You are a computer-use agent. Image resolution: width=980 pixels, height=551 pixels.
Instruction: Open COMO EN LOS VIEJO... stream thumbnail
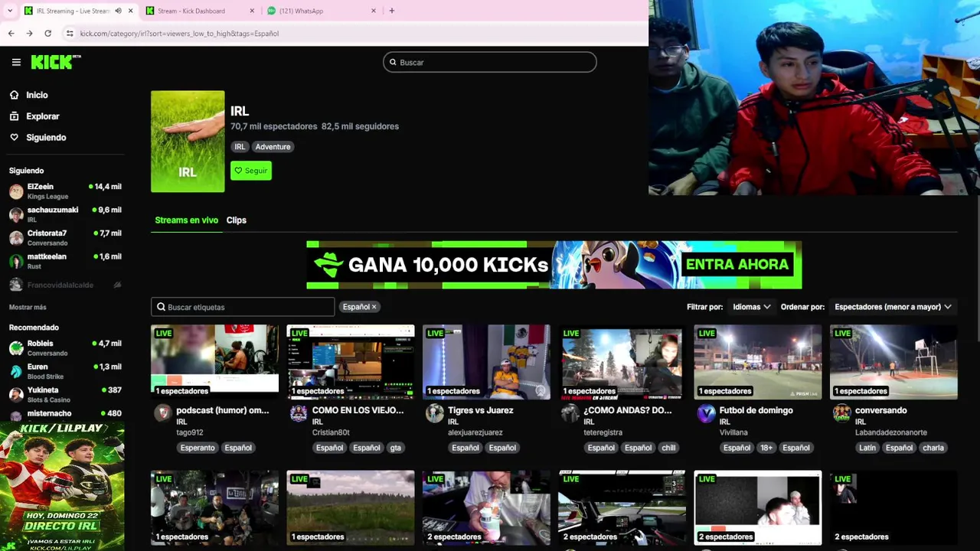(x=351, y=361)
